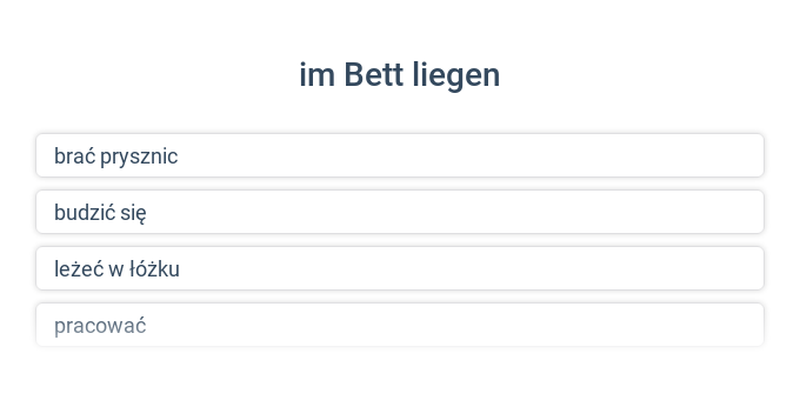Select the option meaning "to take a shower"

[400, 156]
